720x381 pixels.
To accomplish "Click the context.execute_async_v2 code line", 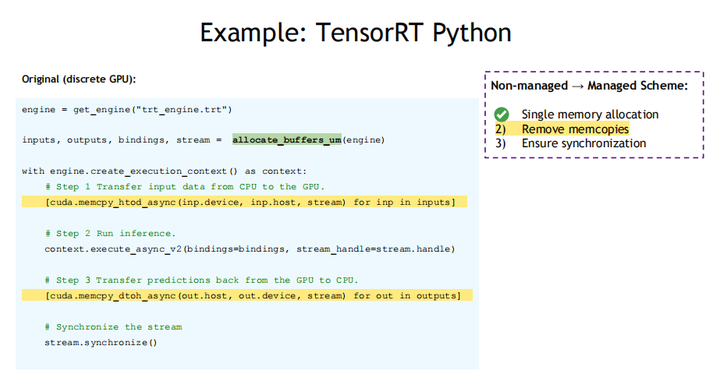I will (x=250, y=249).
